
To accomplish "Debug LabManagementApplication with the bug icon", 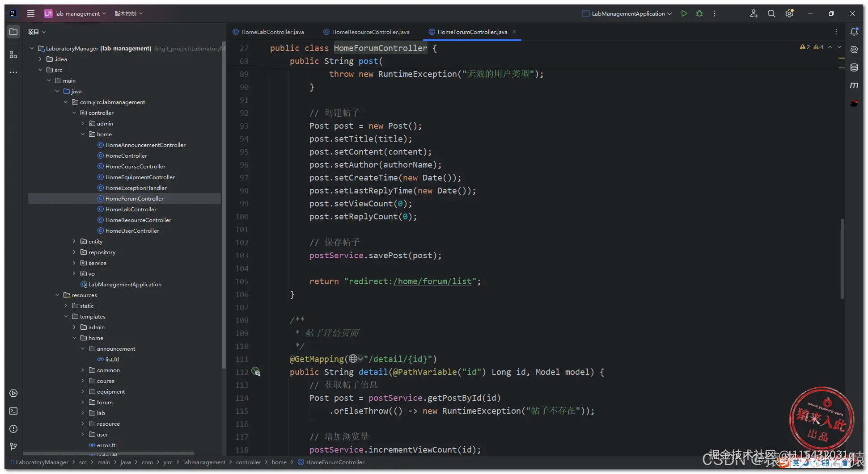I will pos(699,13).
